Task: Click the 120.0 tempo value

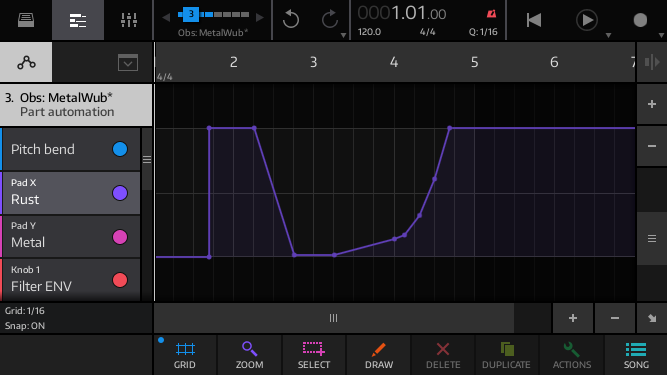Action: coord(369,32)
